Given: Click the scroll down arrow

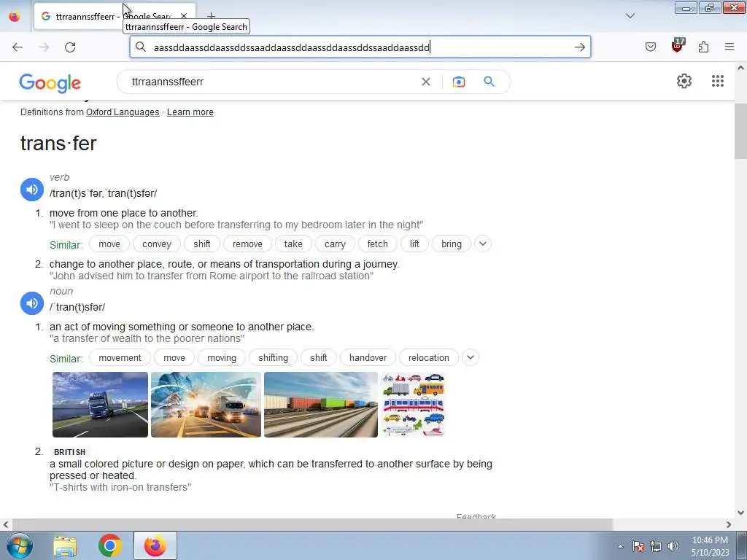Looking at the screenshot, I should pyautogui.click(x=740, y=513).
